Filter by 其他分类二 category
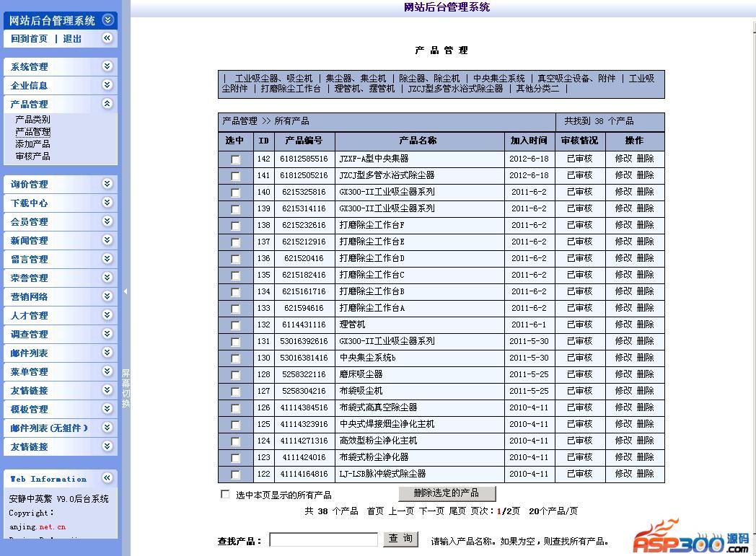The height and width of the screenshot is (556, 756). (537, 89)
